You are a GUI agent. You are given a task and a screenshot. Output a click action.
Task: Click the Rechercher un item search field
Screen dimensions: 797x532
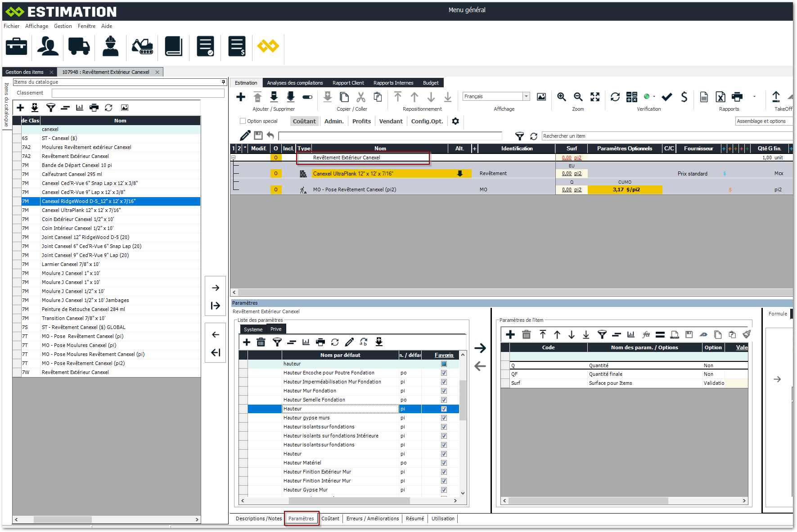pyautogui.click(x=666, y=136)
